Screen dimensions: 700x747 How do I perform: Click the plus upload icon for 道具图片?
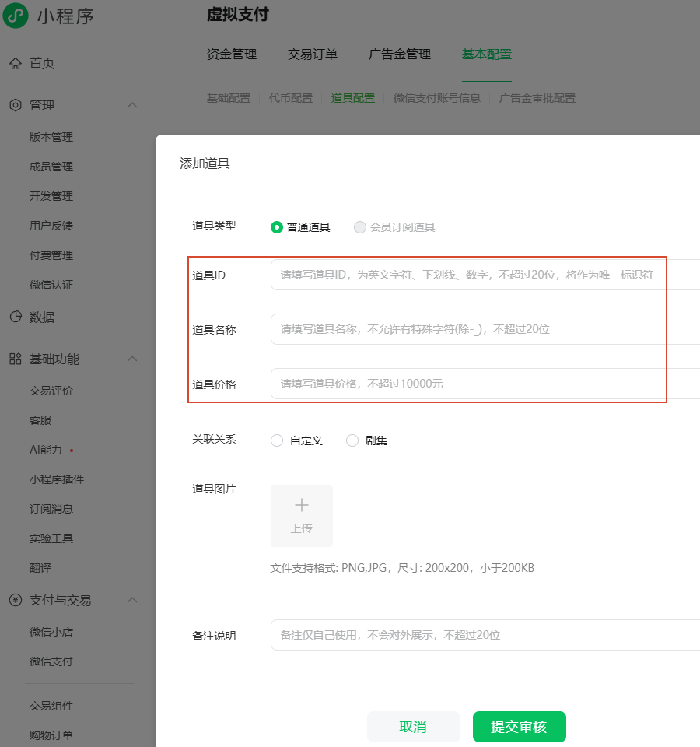(302, 505)
